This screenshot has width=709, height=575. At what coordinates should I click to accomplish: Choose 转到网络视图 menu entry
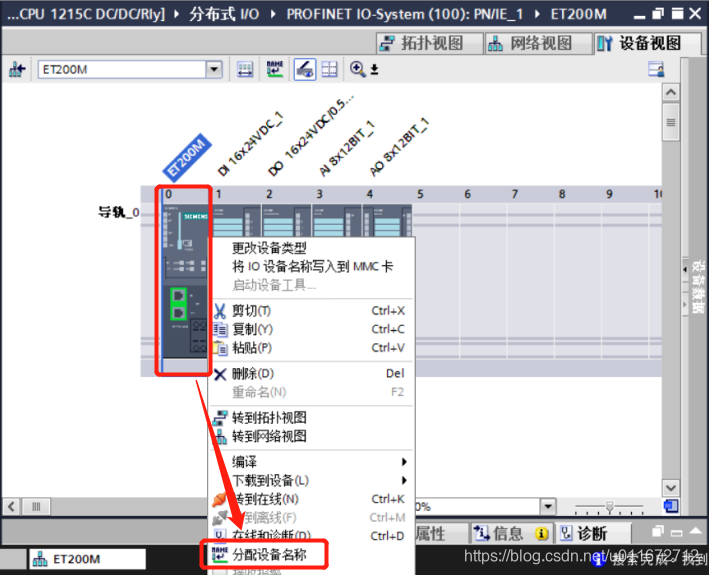pyautogui.click(x=312, y=436)
